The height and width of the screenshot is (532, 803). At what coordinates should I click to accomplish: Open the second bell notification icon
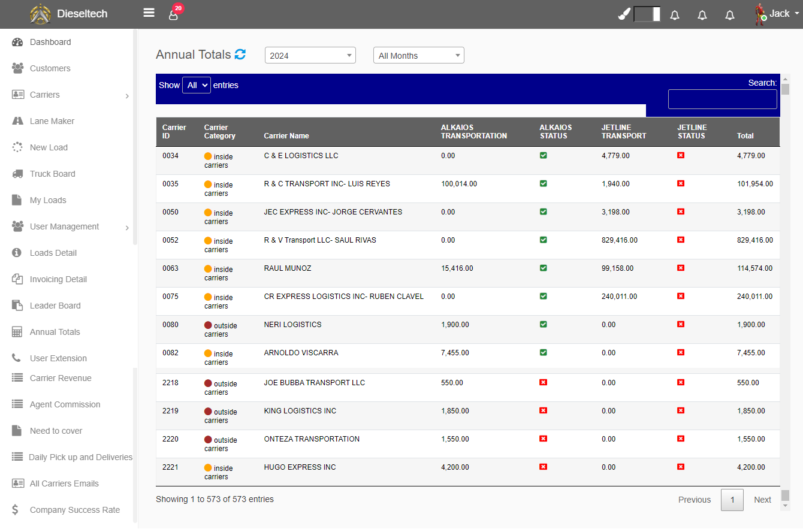tap(702, 15)
